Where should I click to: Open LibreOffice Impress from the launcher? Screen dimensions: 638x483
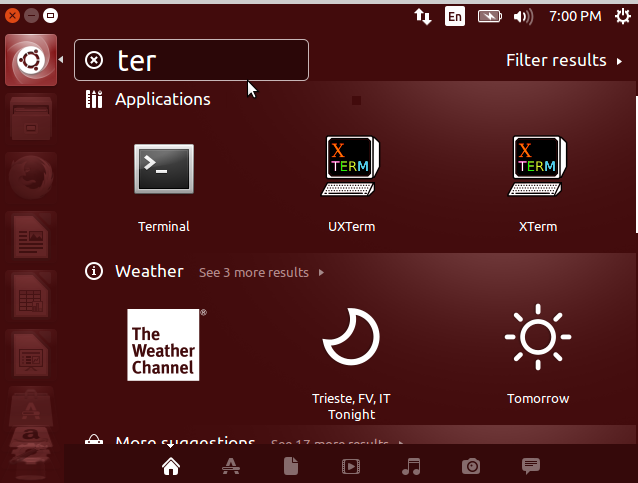31,355
